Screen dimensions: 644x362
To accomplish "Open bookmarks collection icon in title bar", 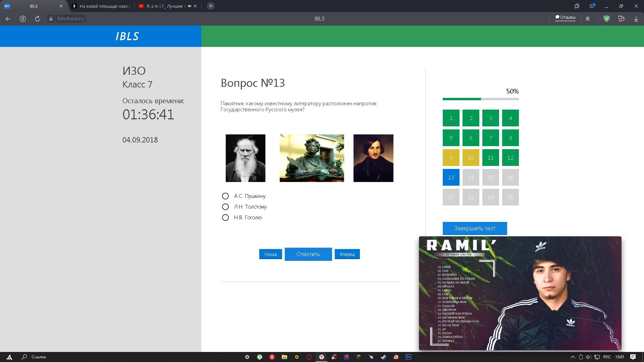I will (x=577, y=6).
